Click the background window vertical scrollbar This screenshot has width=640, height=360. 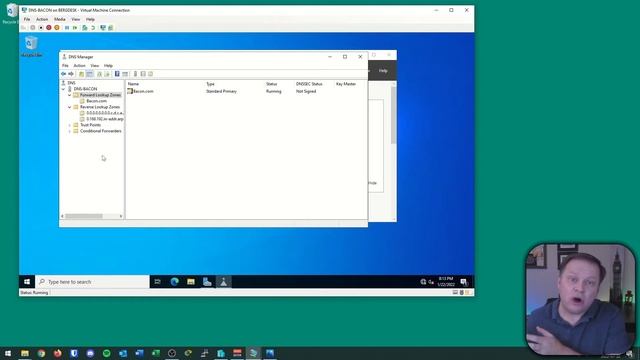[393, 115]
